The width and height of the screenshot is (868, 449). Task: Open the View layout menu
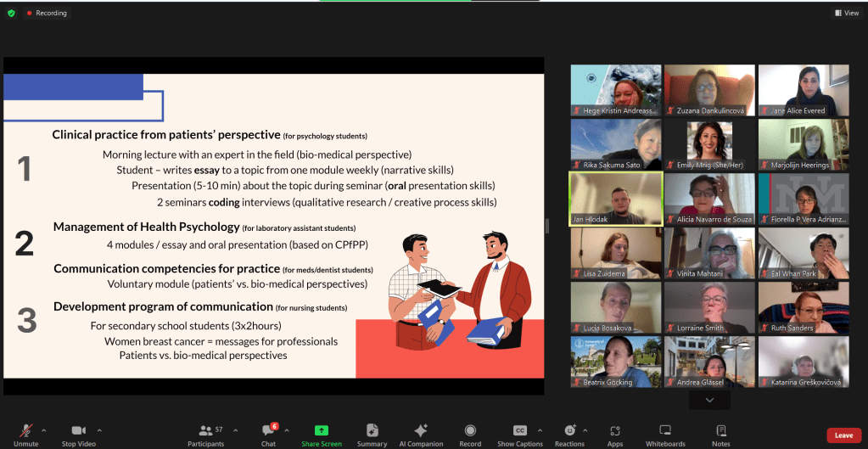click(846, 13)
